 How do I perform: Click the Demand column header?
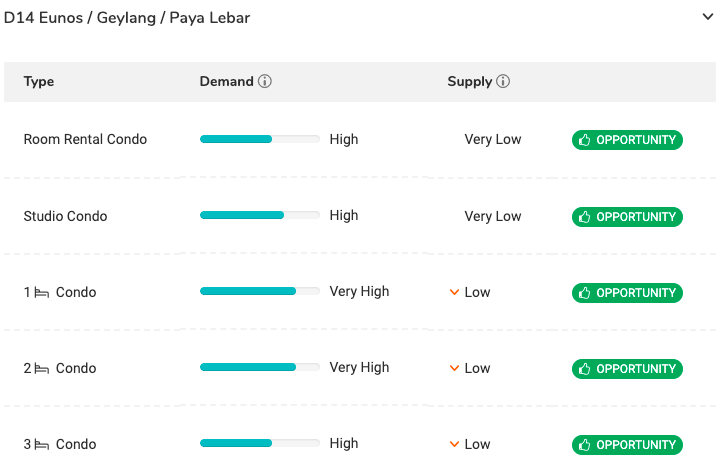click(227, 82)
